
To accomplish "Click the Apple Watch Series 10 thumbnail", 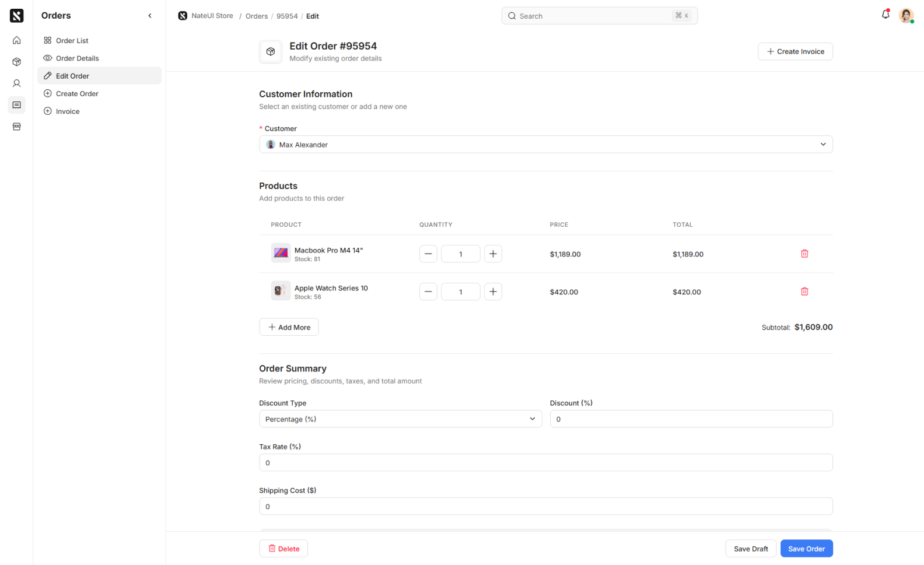I will tap(281, 291).
